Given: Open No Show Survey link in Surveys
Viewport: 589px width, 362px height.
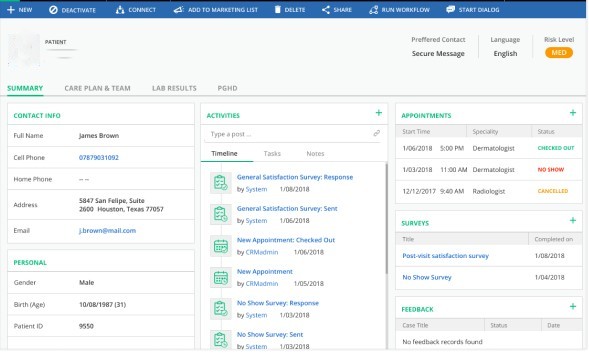Looking at the screenshot, I should coord(427,278).
